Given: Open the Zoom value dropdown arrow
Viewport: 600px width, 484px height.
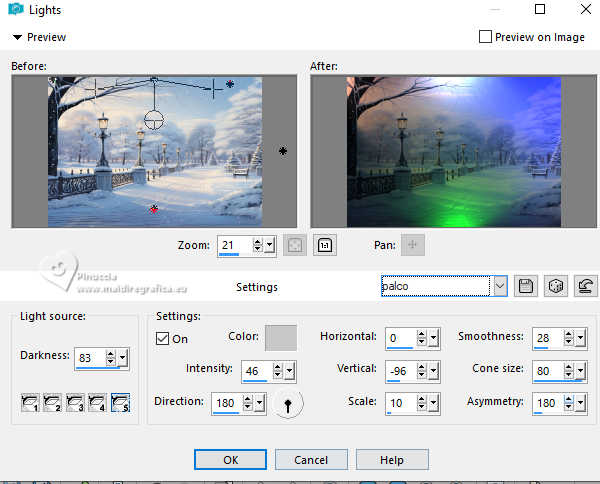Looking at the screenshot, I should [x=270, y=245].
